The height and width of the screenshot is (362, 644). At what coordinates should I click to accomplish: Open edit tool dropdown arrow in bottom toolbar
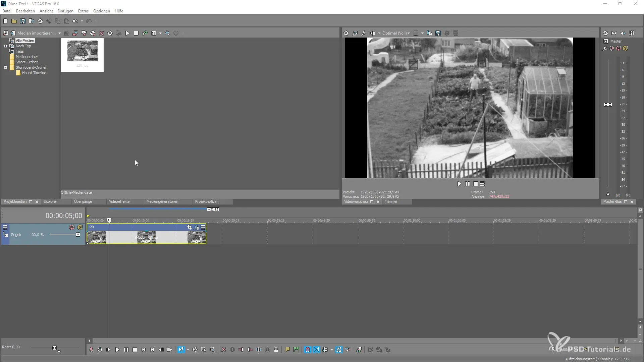[188, 350]
